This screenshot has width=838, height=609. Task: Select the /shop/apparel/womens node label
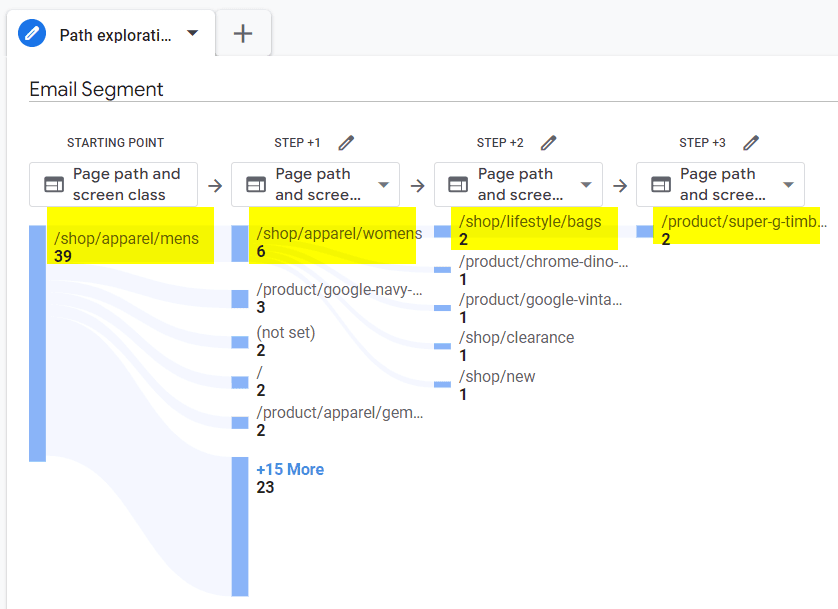pos(339,234)
